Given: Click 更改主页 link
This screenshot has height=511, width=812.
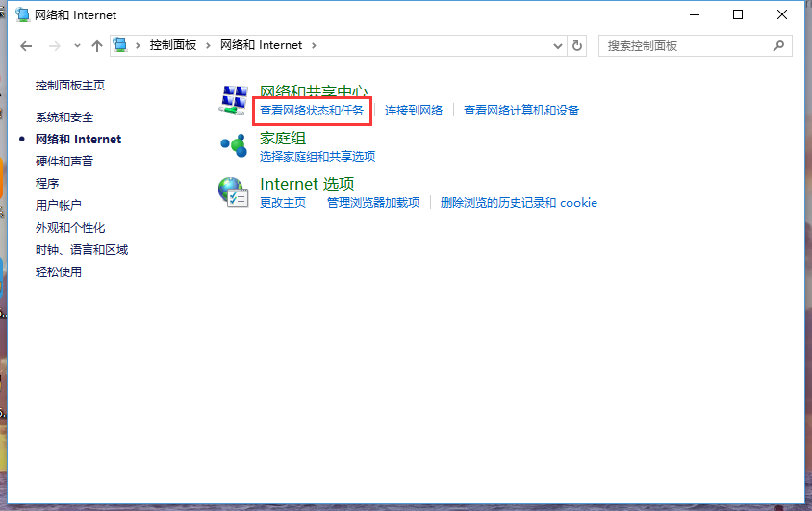Looking at the screenshot, I should click(283, 202).
